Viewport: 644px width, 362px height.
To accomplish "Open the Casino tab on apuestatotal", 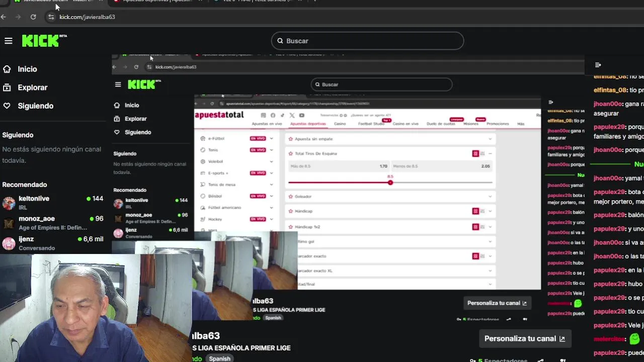I will point(340,124).
